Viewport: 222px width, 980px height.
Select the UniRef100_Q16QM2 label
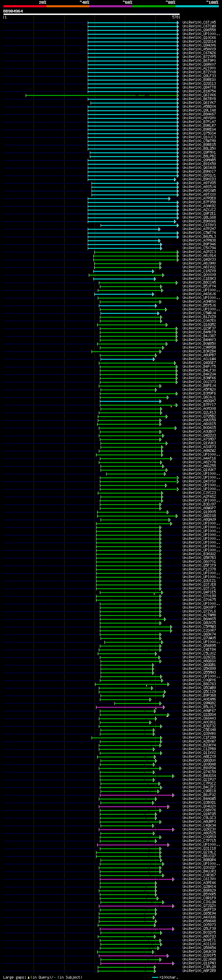click(199, 324)
